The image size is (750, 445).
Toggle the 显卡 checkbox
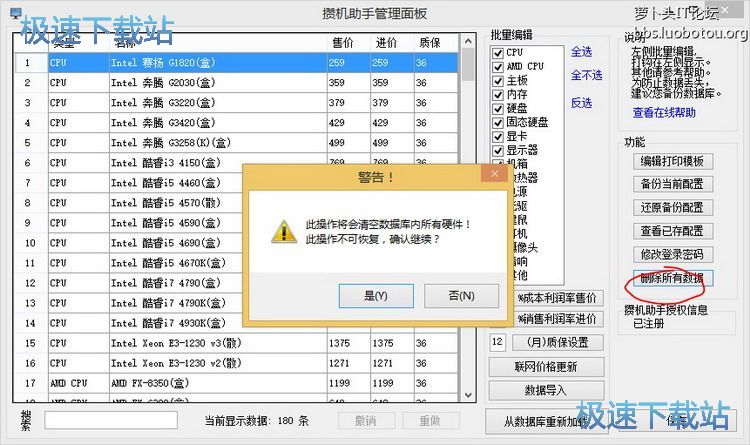click(x=498, y=137)
